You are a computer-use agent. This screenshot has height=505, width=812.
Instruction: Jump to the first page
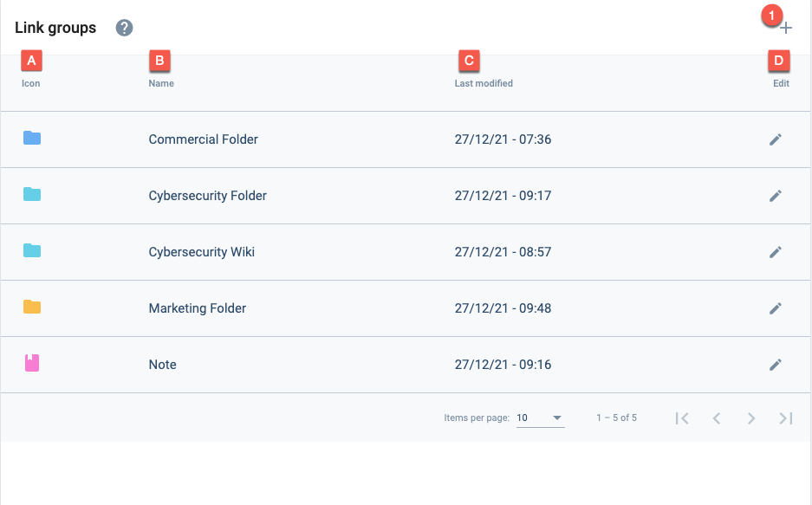click(682, 418)
